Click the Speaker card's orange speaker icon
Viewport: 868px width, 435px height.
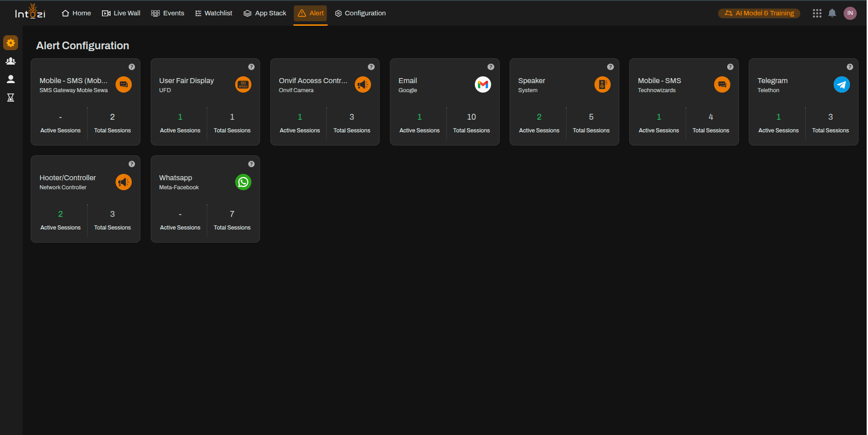(602, 84)
